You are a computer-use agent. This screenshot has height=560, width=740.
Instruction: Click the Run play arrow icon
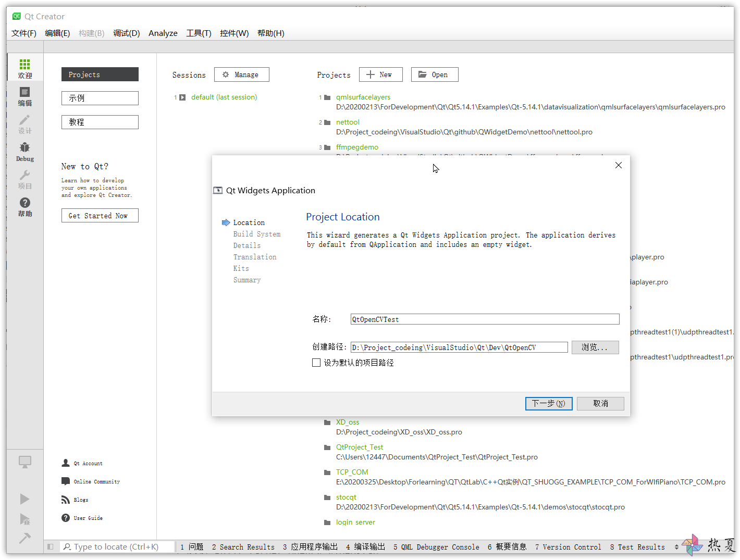point(24,499)
